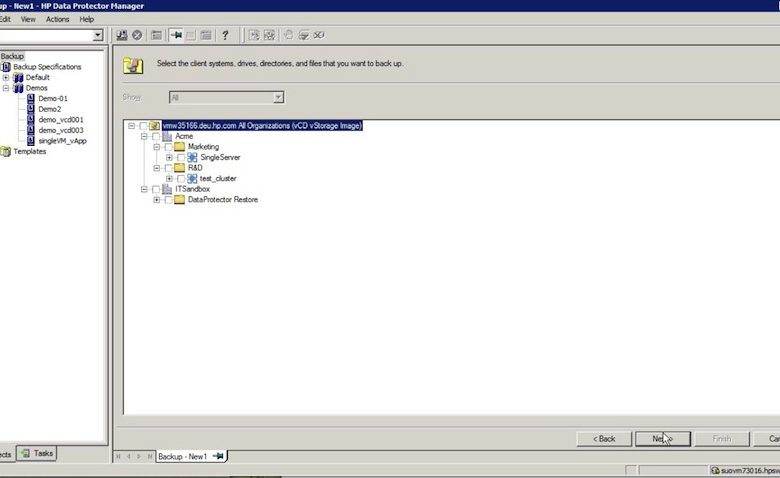
Task: Proceed with the Next button
Action: tap(663, 439)
